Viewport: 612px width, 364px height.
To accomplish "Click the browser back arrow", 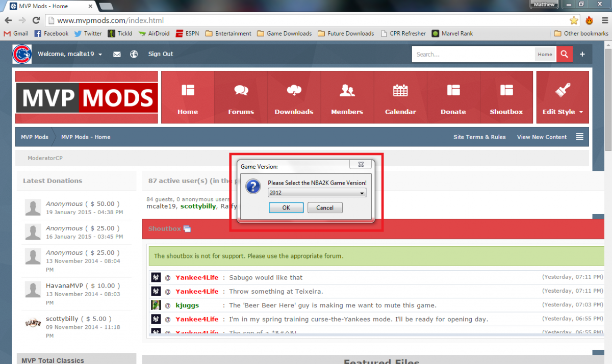I will (x=8, y=20).
